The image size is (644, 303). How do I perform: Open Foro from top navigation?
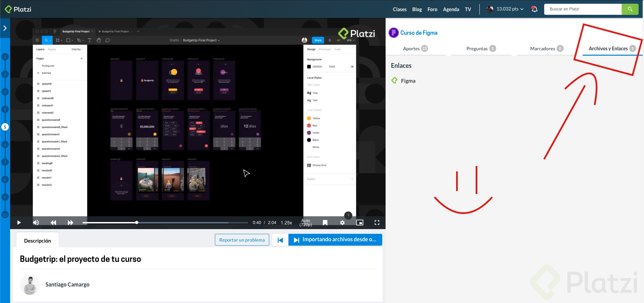432,9
